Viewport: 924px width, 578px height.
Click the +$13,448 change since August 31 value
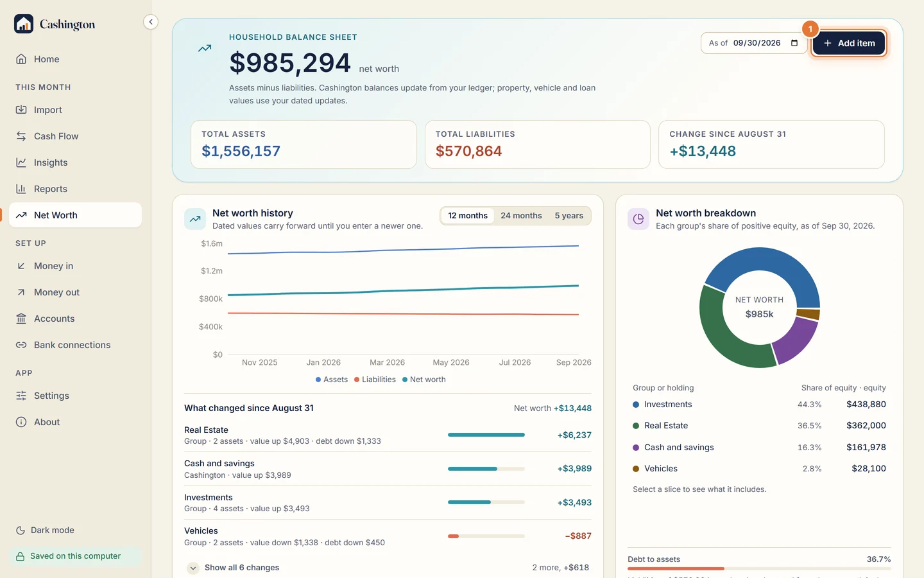703,151
